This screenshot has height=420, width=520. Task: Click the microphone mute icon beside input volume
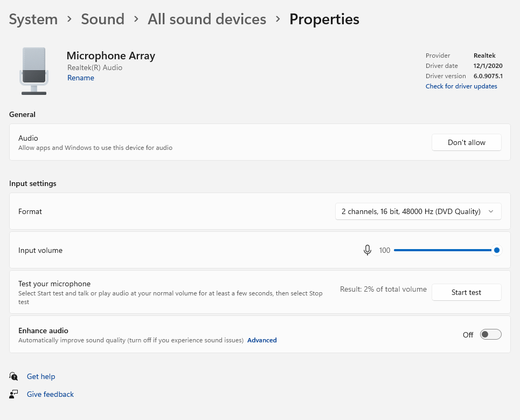[368, 250]
